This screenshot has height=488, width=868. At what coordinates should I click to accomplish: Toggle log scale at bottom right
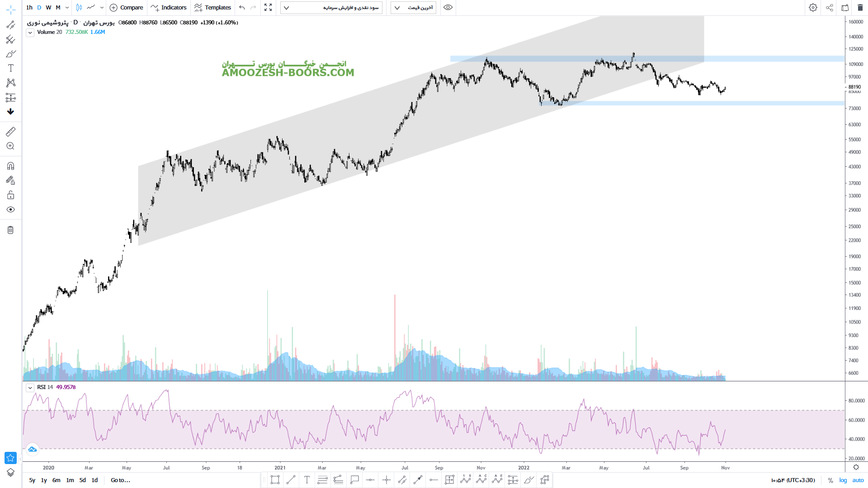[x=843, y=480]
